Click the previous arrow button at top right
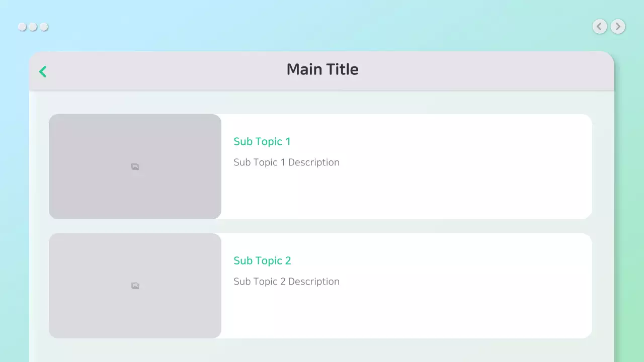This screenshot has width=644, height=362. [599, 26]
